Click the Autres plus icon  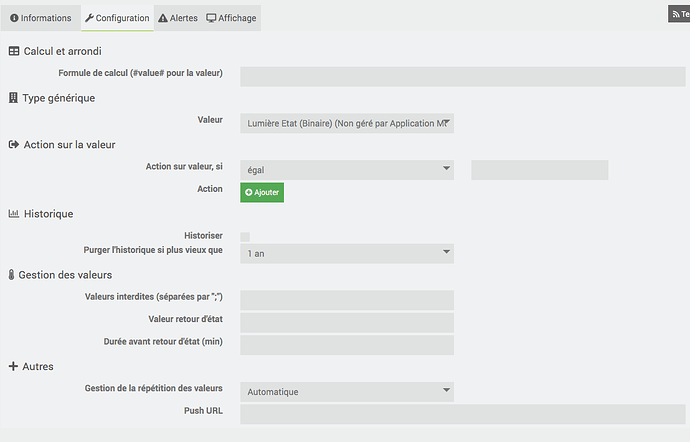(x=14, y=367)
